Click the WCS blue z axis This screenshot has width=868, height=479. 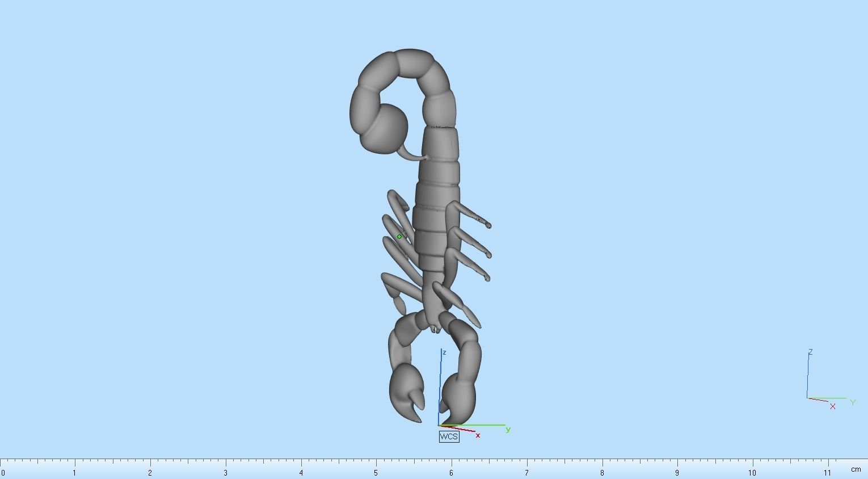point(440,387)
